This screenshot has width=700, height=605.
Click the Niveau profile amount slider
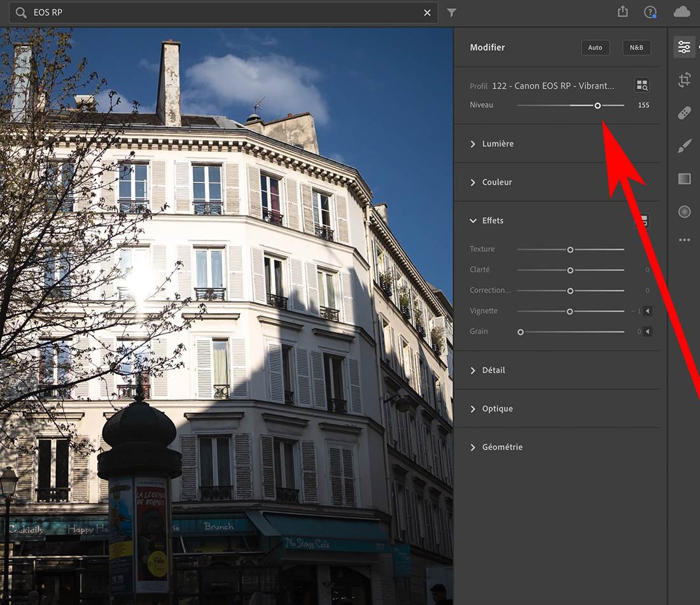click(598, 106)
